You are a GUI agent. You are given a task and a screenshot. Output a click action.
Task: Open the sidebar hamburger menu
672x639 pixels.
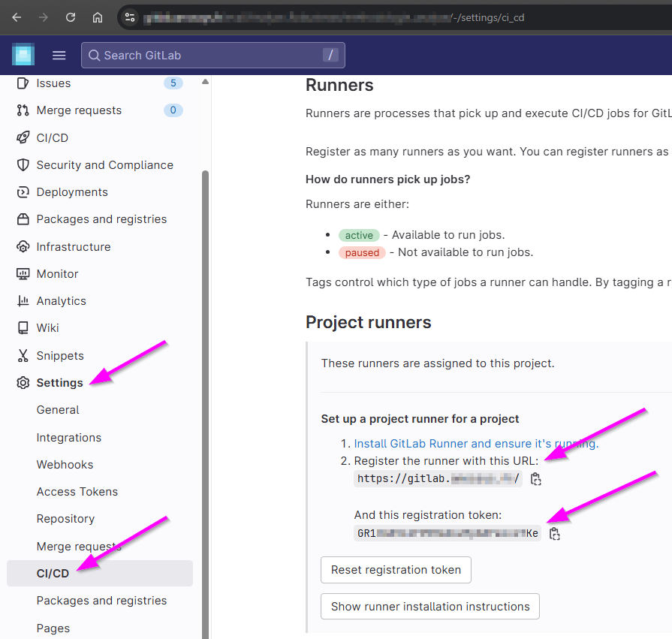[59, 54]
